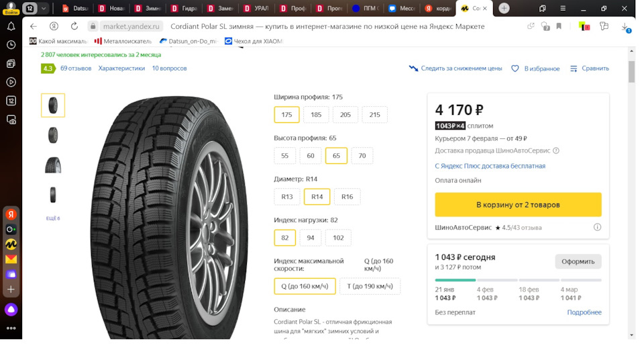Go back with the back arrow

pos(34,26)
